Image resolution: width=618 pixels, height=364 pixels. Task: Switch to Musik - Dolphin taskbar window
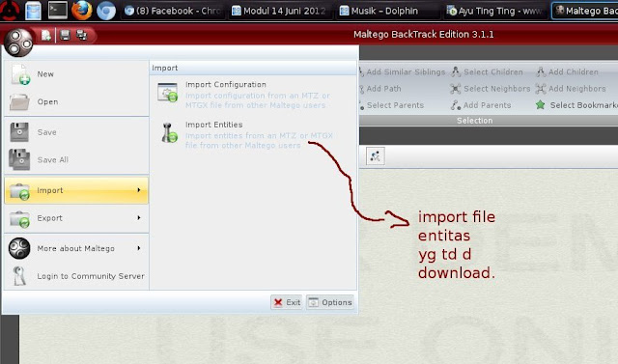[388, 11]
